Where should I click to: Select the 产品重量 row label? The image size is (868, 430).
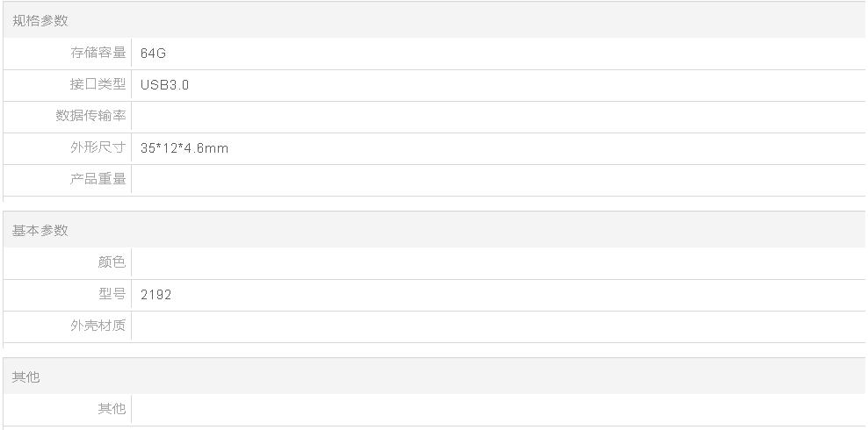click(x=98, y=179)
